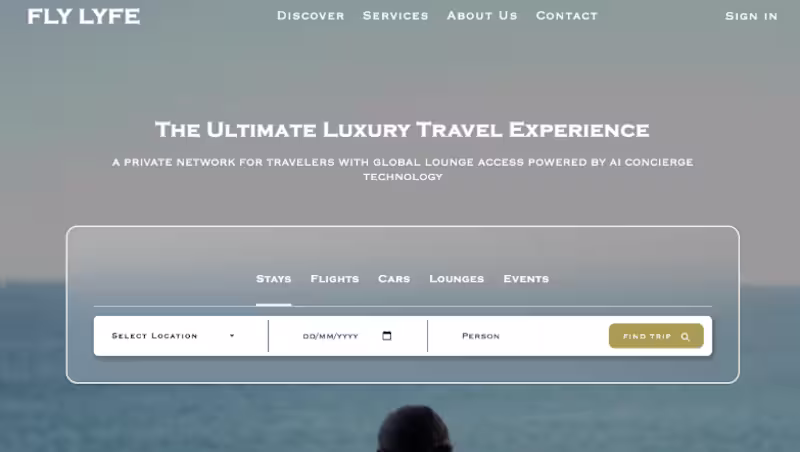This screenshot has height=452, width=800.
Task: Click the search magnifier icon on Find Trip
Action: pyautogui.click(x=685, y=337)
